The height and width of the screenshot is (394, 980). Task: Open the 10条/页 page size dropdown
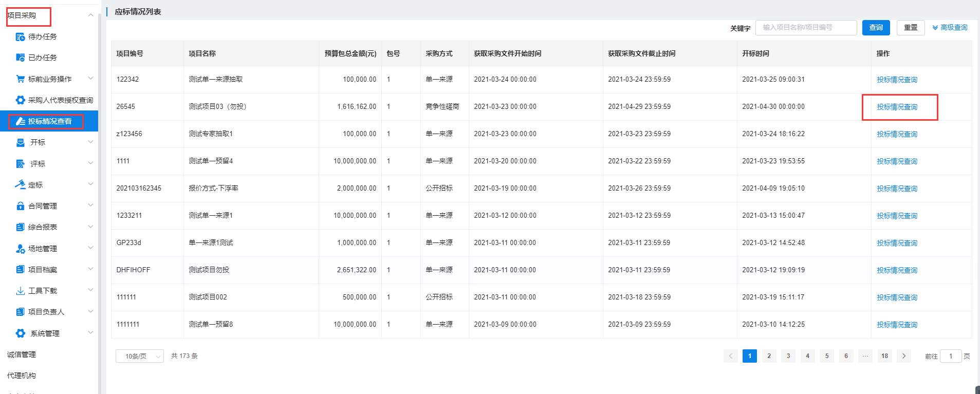click(x=139, y=356)
